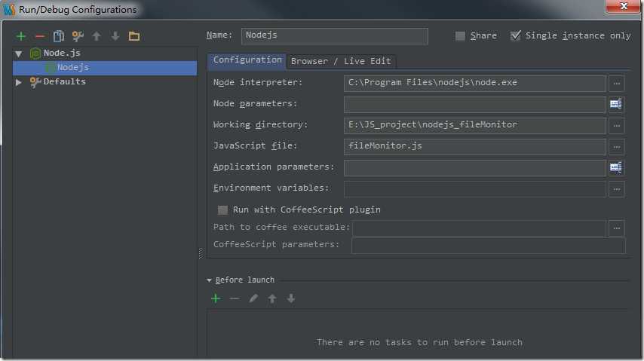Browse for Working directory

pyautogui.click(x=617, y=126)
